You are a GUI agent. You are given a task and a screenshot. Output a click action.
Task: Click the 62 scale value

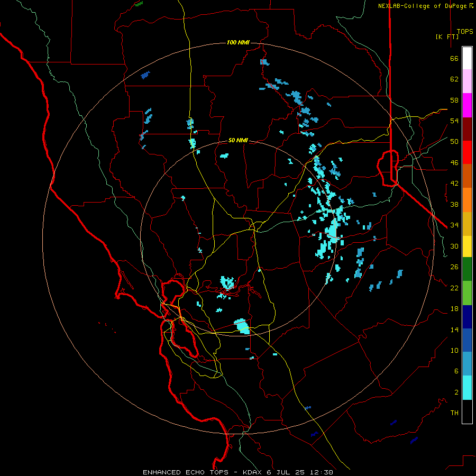coord(454,79)
